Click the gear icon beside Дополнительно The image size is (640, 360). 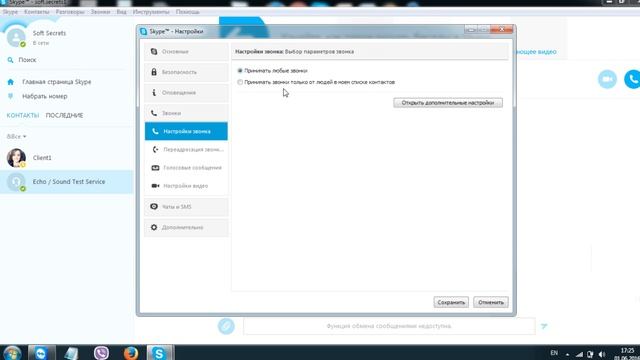pyautogui.click(x=154, y=227)
